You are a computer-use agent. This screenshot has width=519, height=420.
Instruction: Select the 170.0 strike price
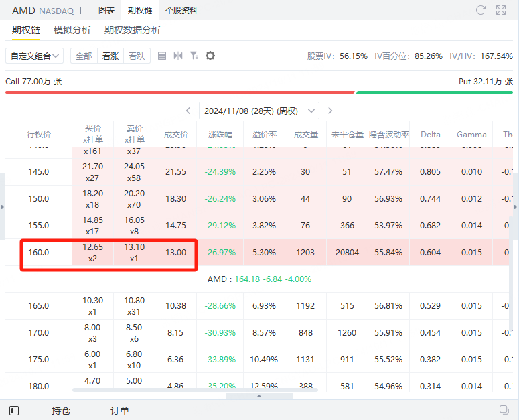38,333
